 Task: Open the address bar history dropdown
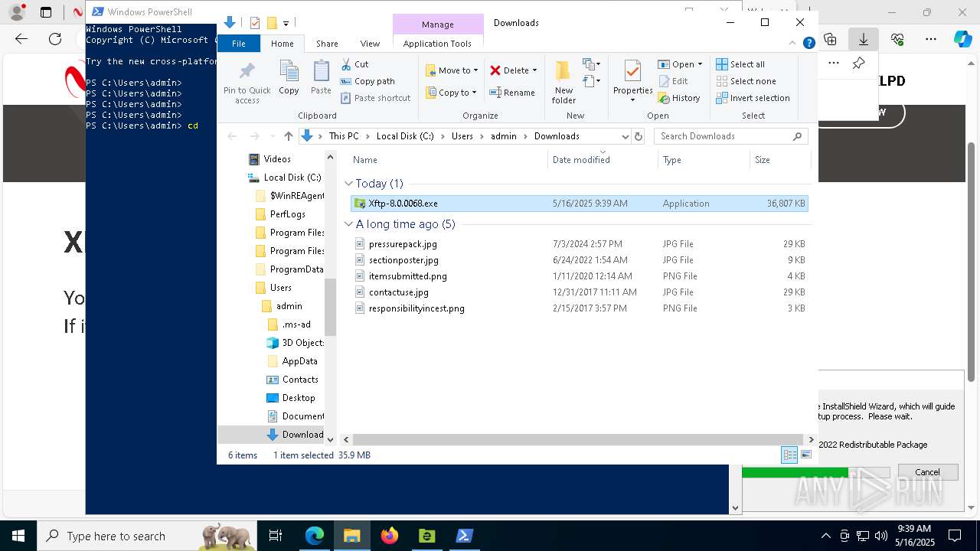(625, 136)
